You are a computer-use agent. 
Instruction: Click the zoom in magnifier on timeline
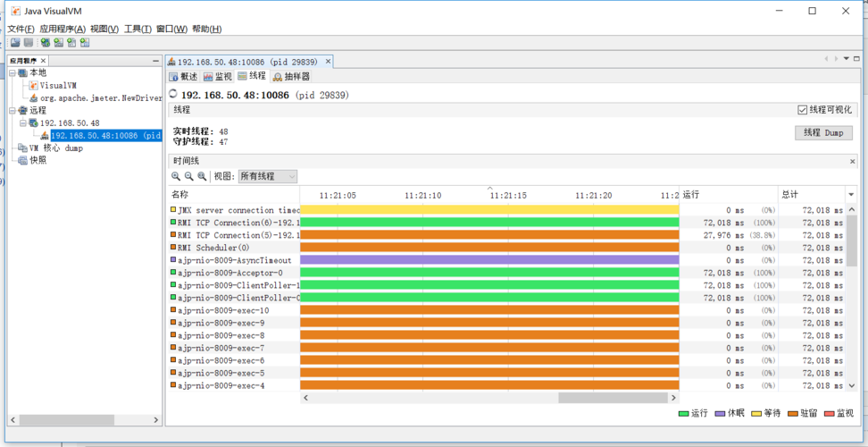pyautogui.click(x=176, y=176)
